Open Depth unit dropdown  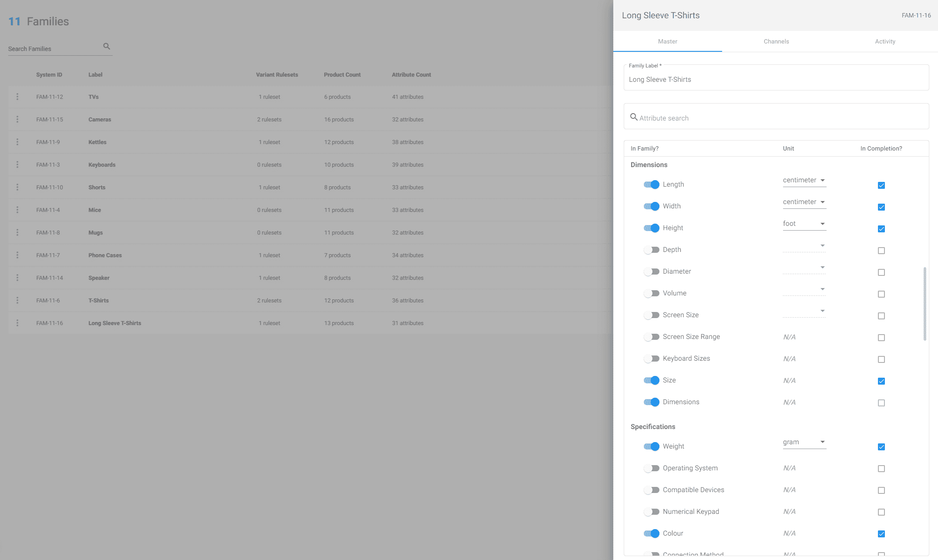(804, 246)
